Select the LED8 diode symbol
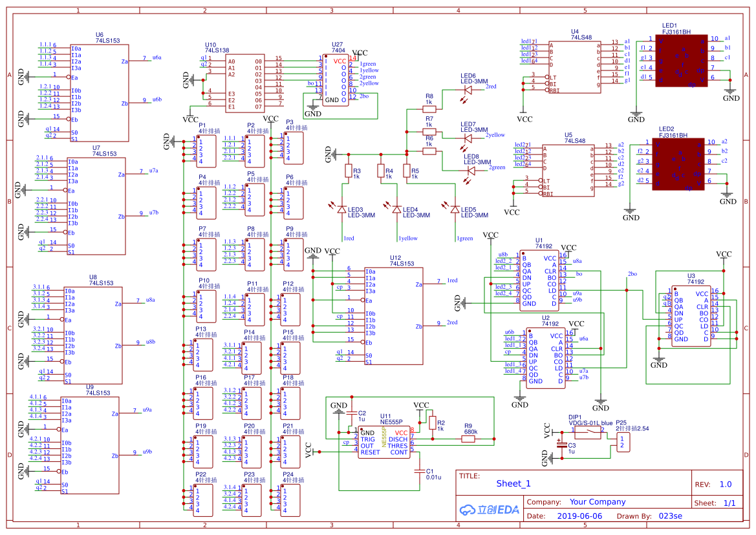The image size is (756, 535). [x=471, y=171]
